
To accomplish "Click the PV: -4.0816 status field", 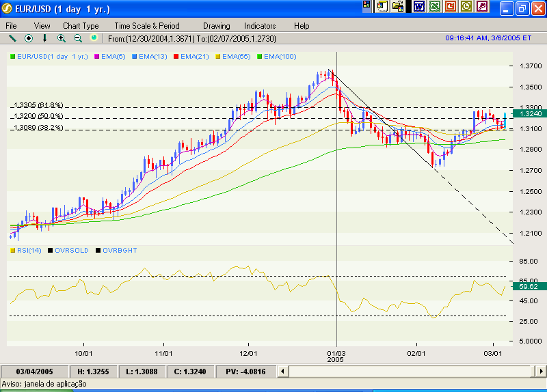I will pyautogui.click(x=245, y=372).
